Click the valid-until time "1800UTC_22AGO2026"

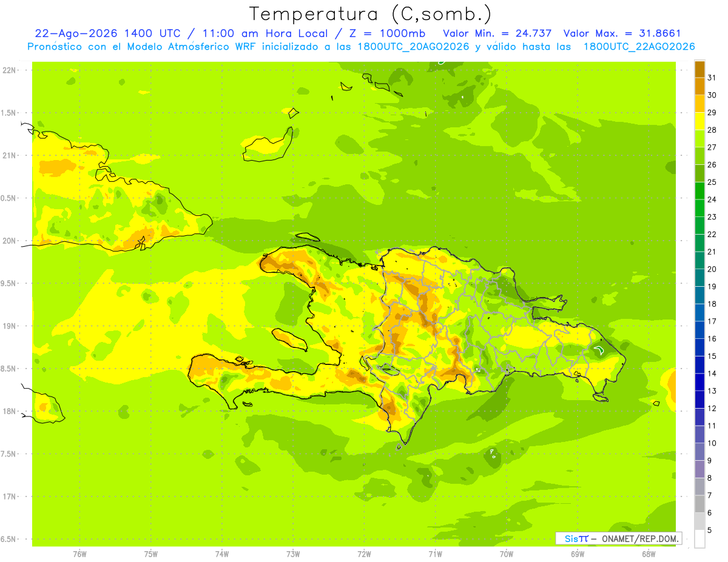point(639,47)
